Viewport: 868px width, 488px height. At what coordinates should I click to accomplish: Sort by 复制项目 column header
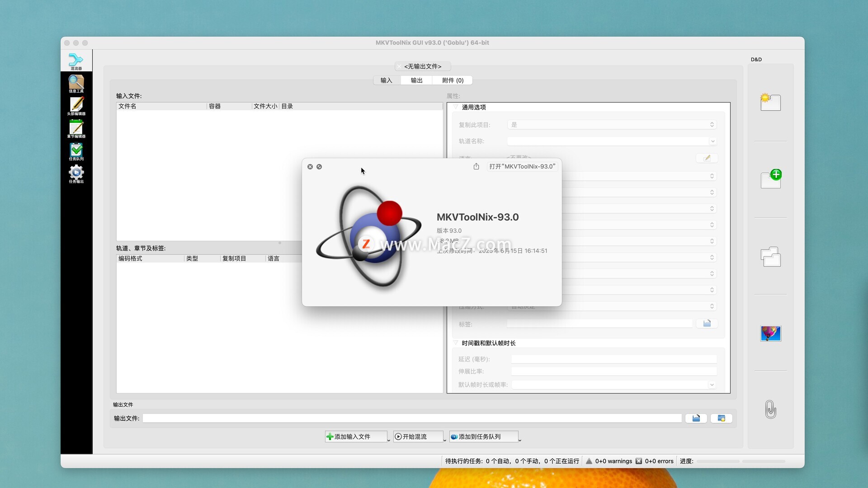(243, 258)
